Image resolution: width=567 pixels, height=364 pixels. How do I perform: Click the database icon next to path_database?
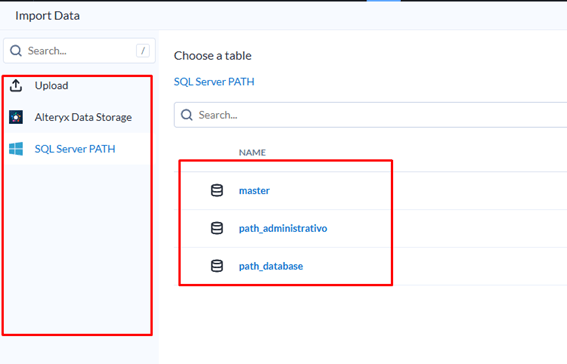click(217, 266)
